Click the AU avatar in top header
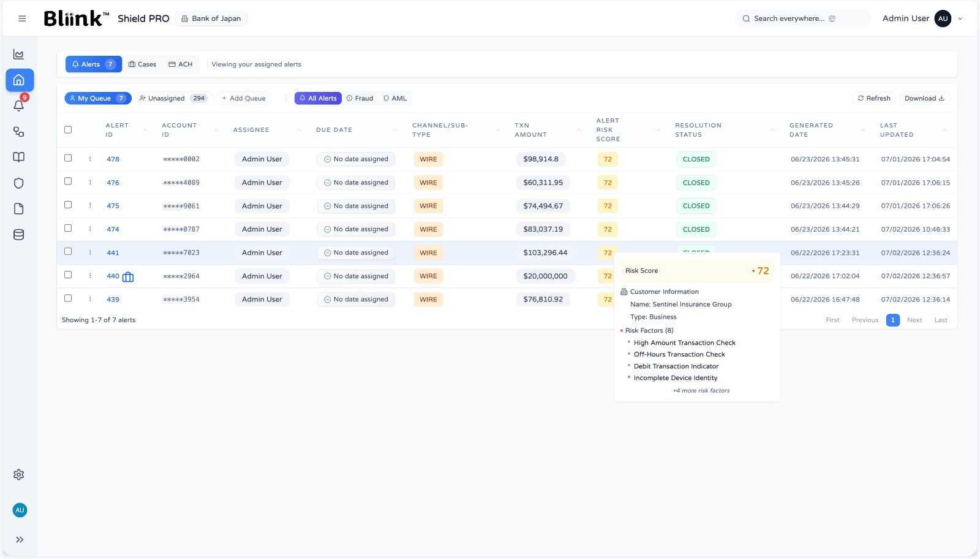Image resolution: width=980 pixels, height=559 pixels. pyautogui.click(x=943, y=18)
